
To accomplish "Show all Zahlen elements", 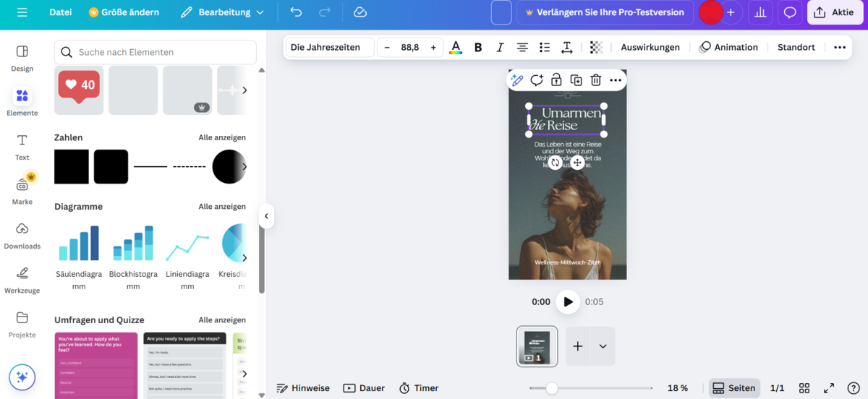I will click(x=222, y=137).
